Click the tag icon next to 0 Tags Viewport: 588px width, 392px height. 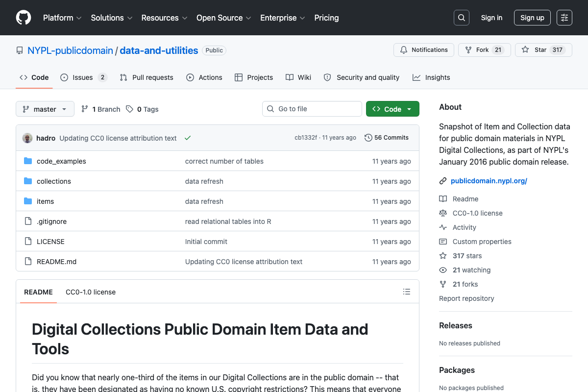click(129, 109)
